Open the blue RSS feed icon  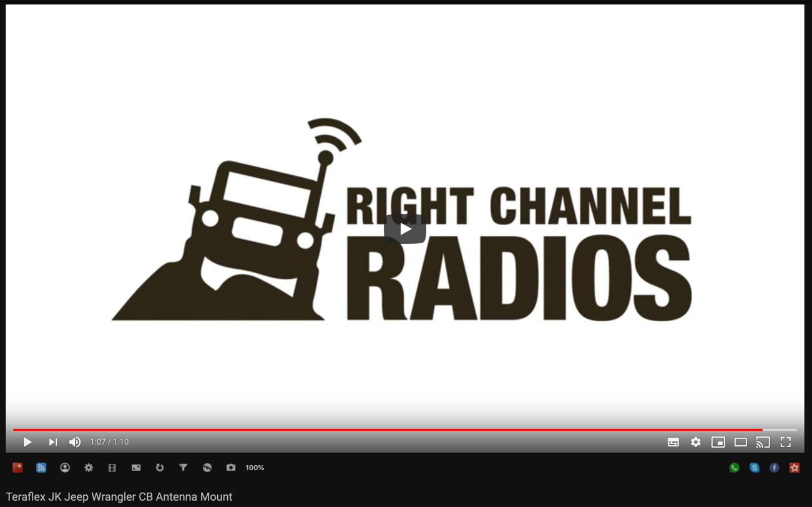[41, 468]
